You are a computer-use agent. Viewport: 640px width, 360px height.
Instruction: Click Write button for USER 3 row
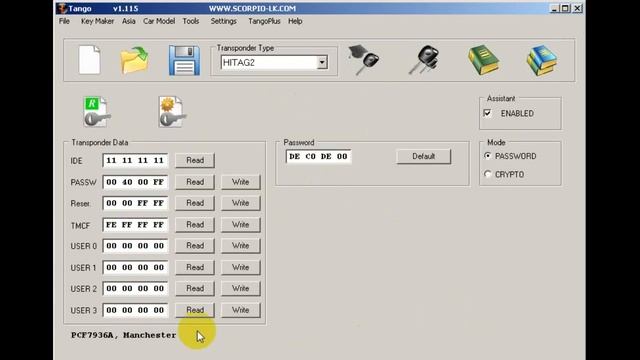tap(240, 310)
